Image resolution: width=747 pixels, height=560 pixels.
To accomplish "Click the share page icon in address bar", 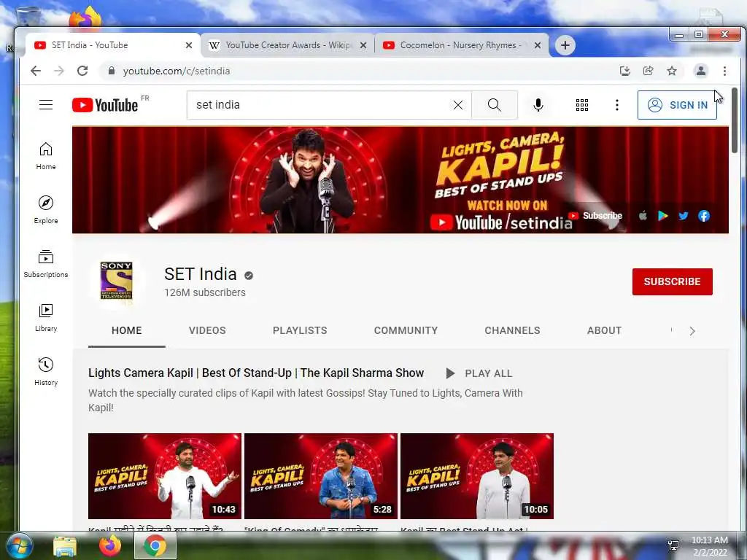I will pyautogui.click(x=649, y=71).
